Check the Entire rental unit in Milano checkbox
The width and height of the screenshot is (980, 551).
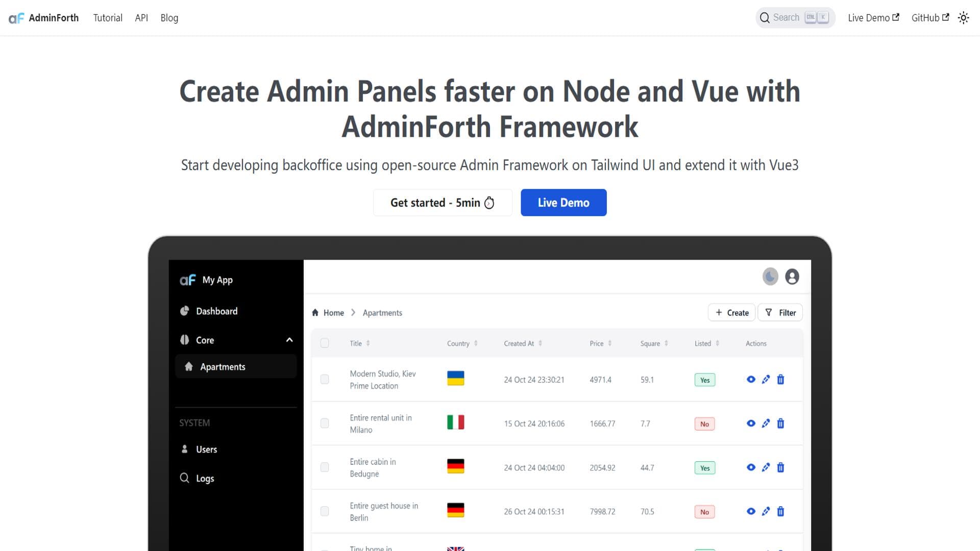(325, 423)
